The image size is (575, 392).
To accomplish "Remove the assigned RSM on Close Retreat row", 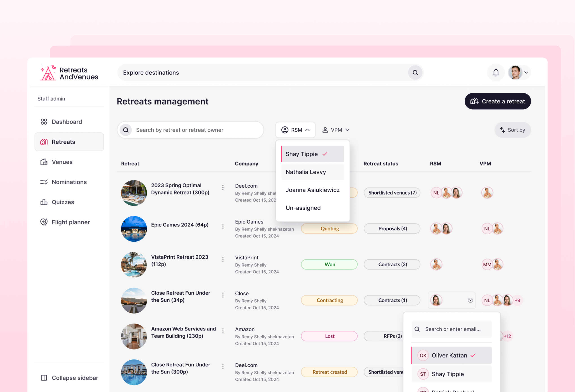I will (x=470, y=300).
